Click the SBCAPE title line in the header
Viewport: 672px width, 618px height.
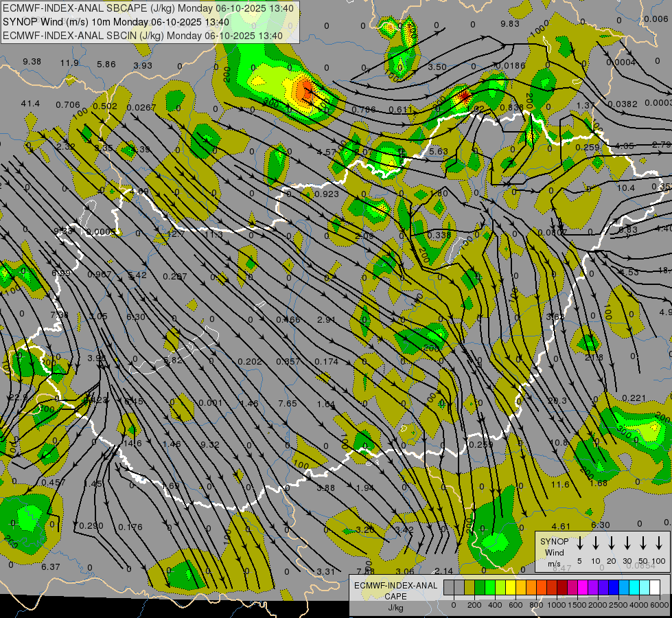[x=148, y=8]
